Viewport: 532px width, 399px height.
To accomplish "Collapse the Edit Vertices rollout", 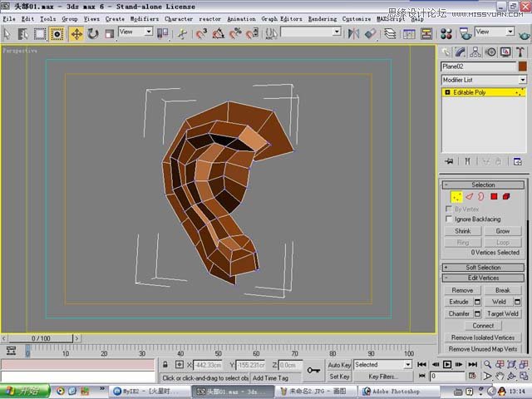I will click(x=483, y=278).
